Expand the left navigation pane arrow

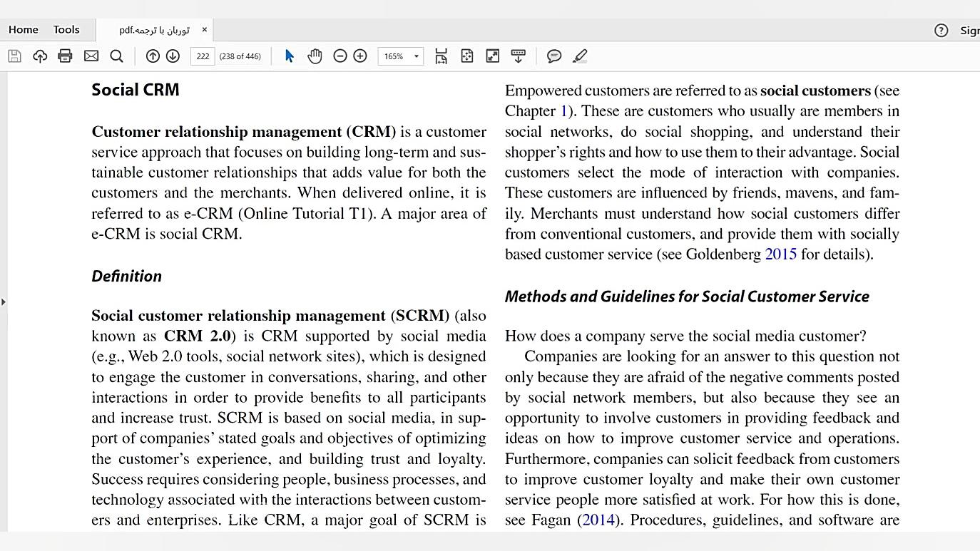pos(4,302)
